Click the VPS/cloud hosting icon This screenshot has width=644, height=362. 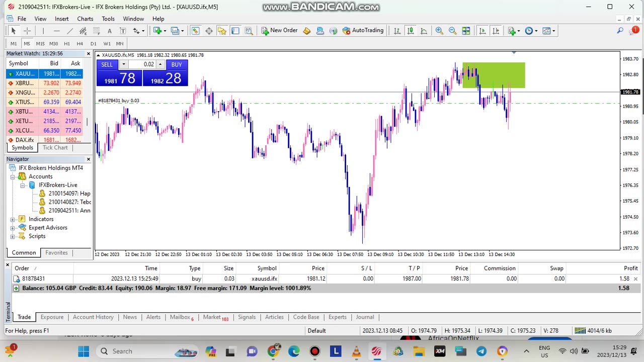[x=320, y=31]
